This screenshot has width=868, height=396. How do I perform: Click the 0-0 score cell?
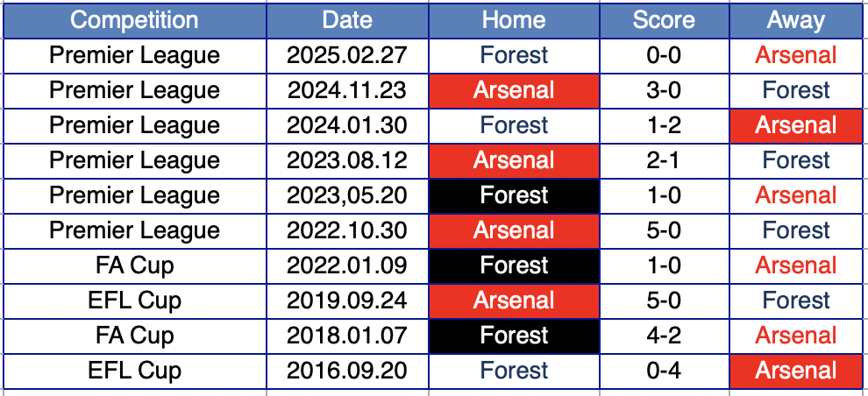pos(665,55)
